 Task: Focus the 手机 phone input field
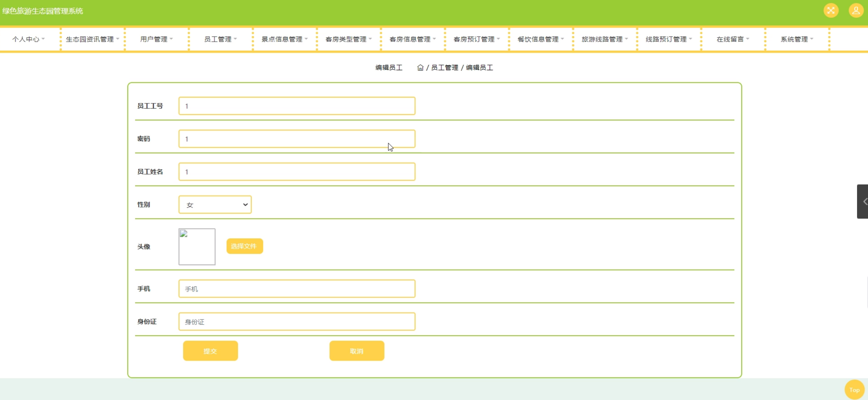point(297,289)
